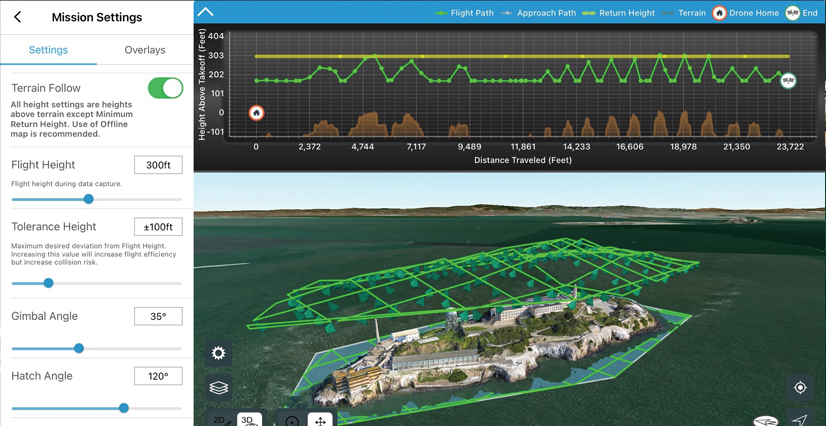Edit the Tolerance Height ±100ft field
Viewport: 826px width, 426px height.
pyautogui.click(x=158, y=226)
